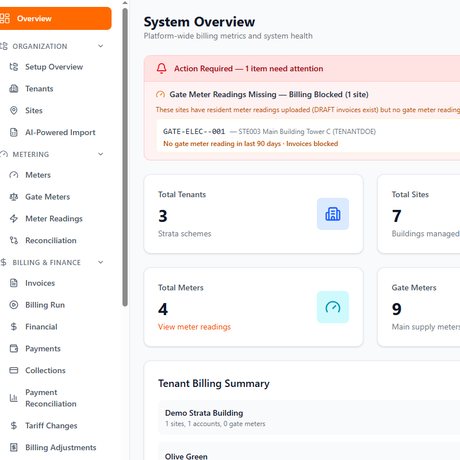The image size is (460, 460).
Task: Open Collections in the sidebar
Action: click(x=45, y=370)
